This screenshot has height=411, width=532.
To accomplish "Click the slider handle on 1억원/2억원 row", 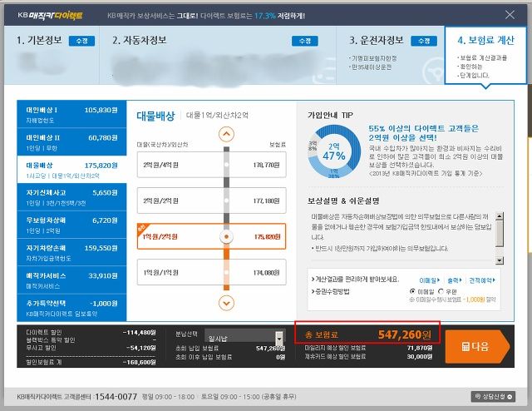I will click(x=226, y=236).
